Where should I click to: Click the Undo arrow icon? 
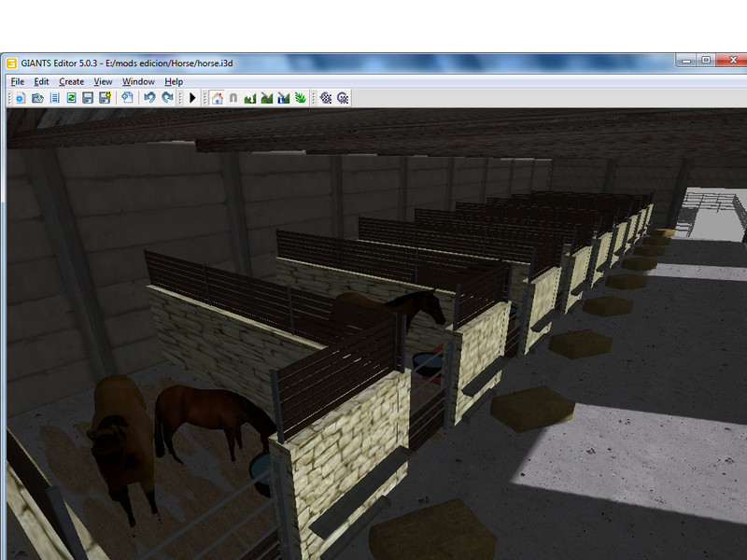point(149,97)
